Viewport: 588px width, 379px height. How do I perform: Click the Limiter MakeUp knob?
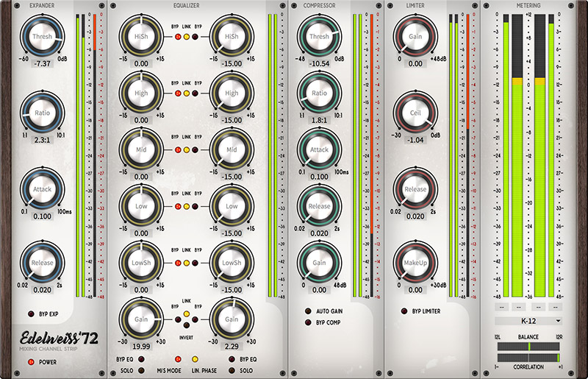[415, 262]
